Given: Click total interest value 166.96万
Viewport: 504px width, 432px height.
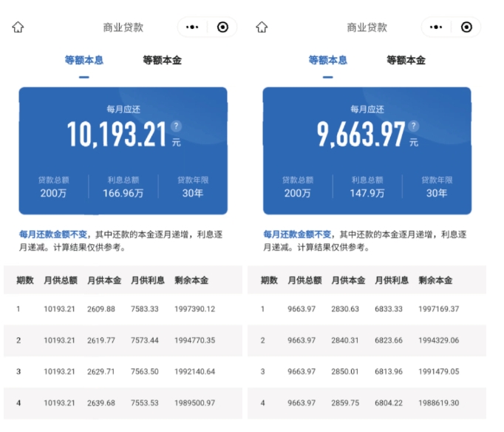Looking at the screenshot, I should click(x=123, y=193).
